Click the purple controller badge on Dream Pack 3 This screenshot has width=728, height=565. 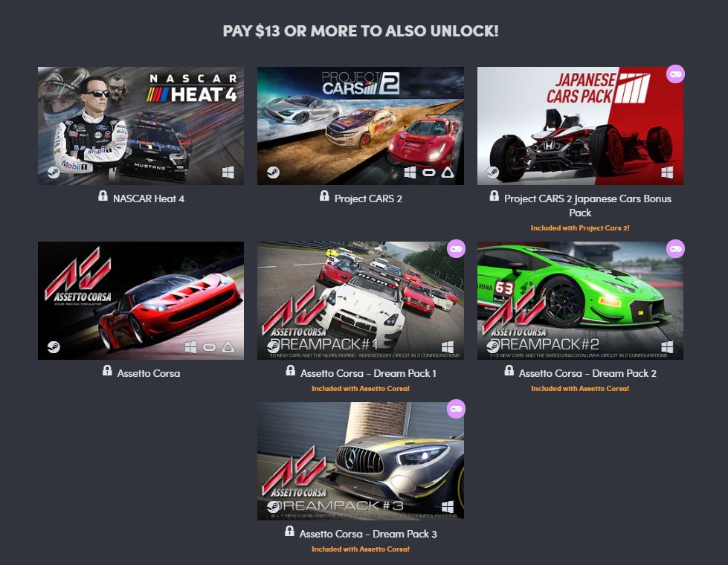click(x=456, y=409)
